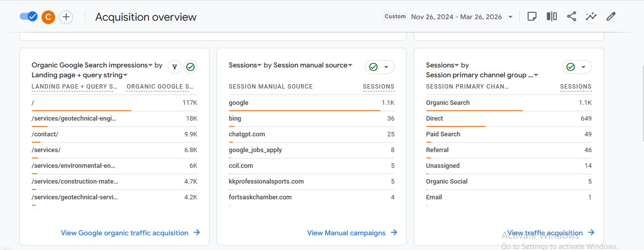Open the View Manual campaigns link

coord(352,233)
